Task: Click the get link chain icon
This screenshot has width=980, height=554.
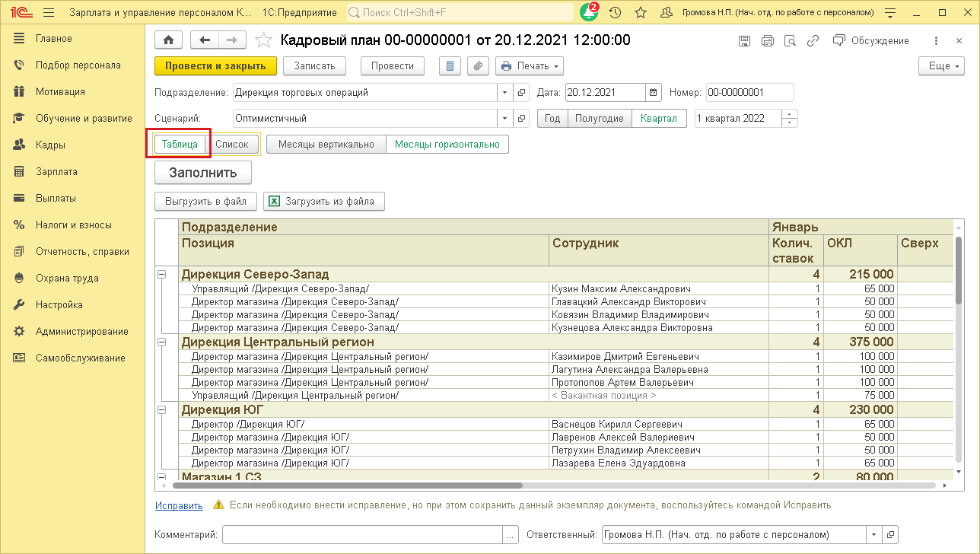Action: (813, 41)
